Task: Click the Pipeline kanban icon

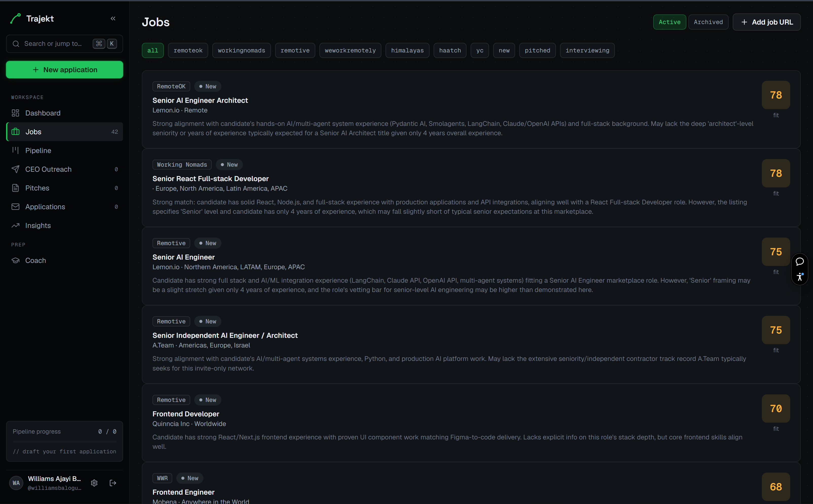Action: tap(15, 150)
